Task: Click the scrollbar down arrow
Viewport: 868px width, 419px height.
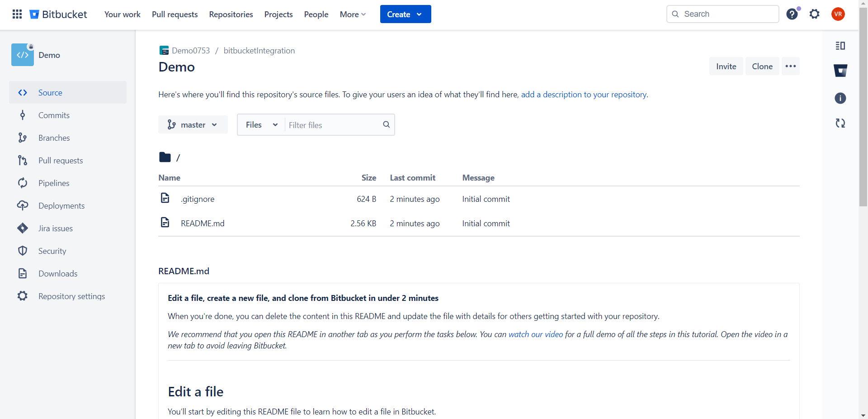Action: point(863,415)
